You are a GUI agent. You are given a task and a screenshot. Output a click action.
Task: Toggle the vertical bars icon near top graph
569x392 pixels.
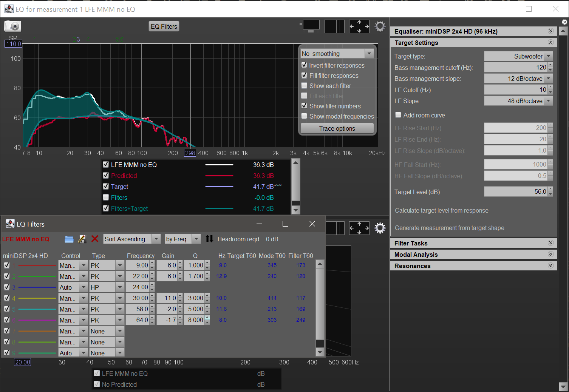334,26
